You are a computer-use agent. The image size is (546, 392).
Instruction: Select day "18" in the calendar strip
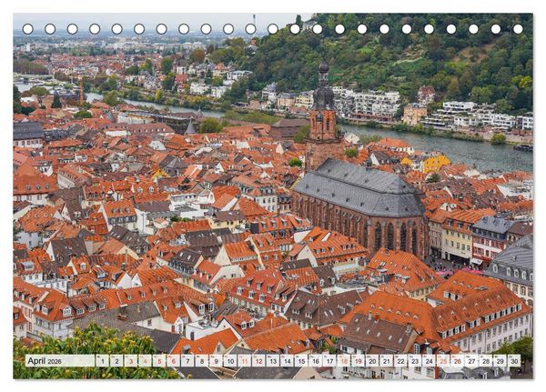click(344, 361)
